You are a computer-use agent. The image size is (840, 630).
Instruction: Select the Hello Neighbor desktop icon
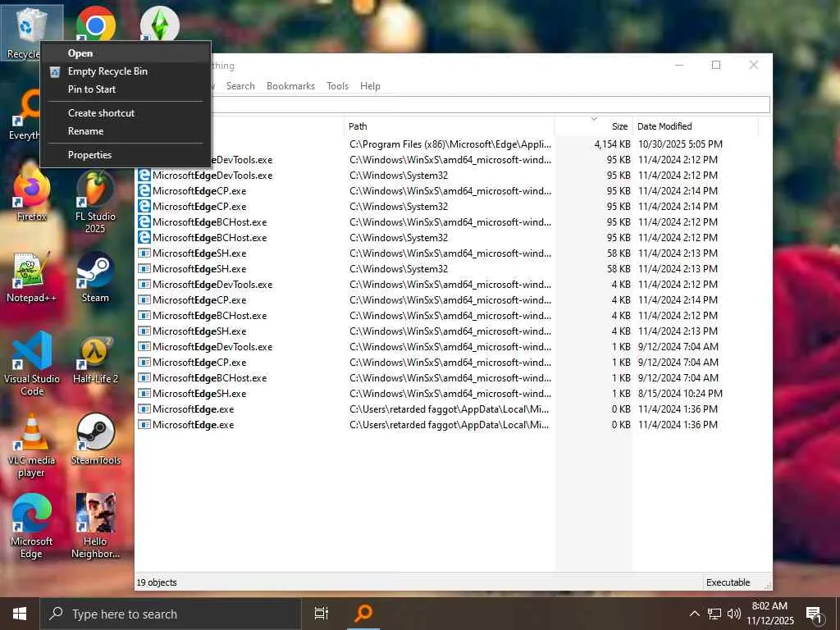tap(95, 527)
